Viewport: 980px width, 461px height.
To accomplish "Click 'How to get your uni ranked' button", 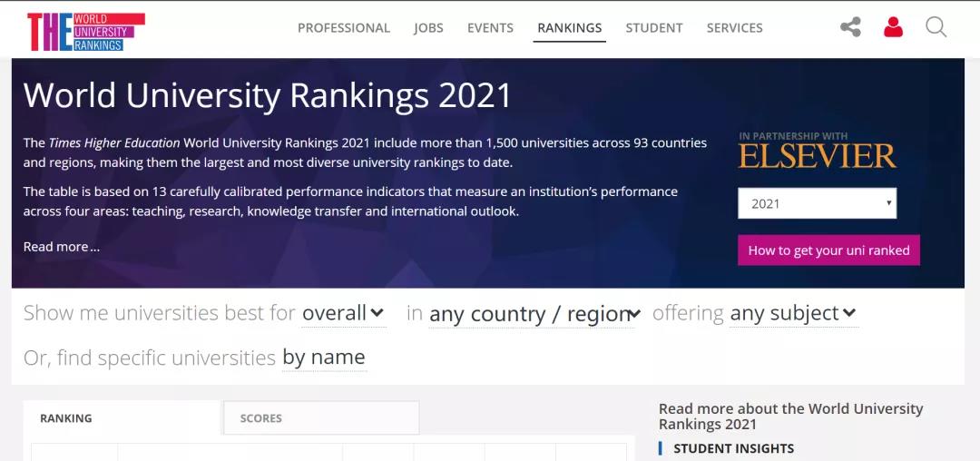I will pyautogui.click(x=828, y=250).
